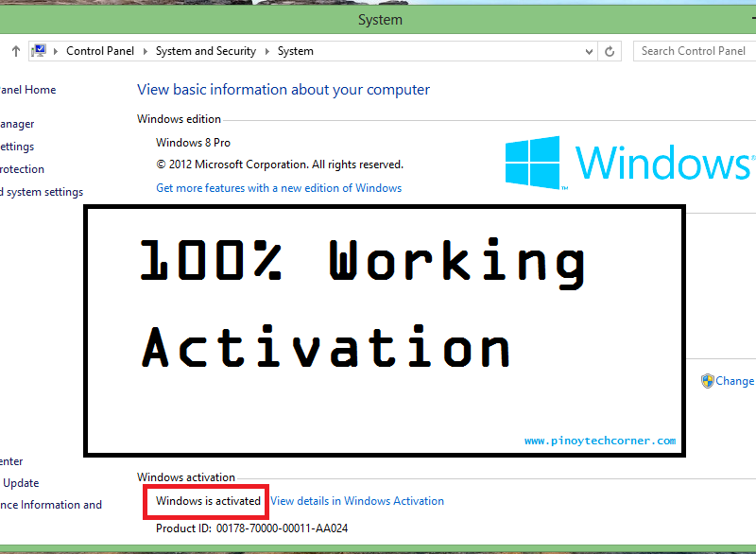
Task: Open View details in Windows Activation
Action: tap(357, 501)
